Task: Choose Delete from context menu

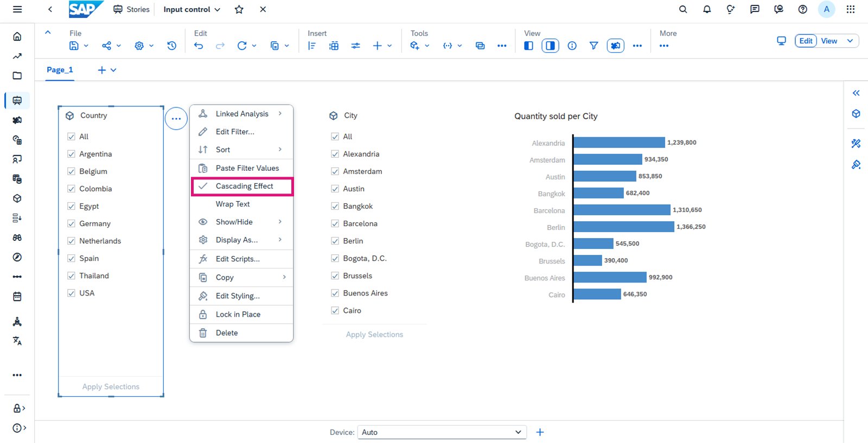Action: [241, 333]
